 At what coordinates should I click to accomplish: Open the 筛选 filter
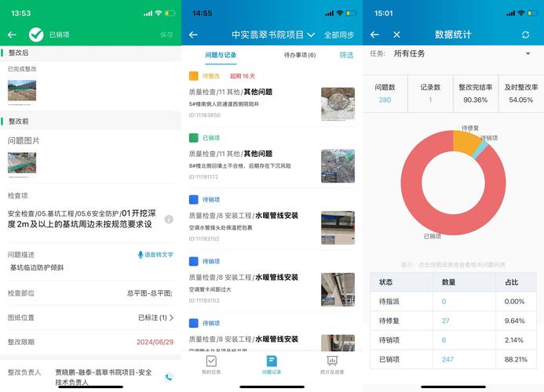click(x=346, y=55)
